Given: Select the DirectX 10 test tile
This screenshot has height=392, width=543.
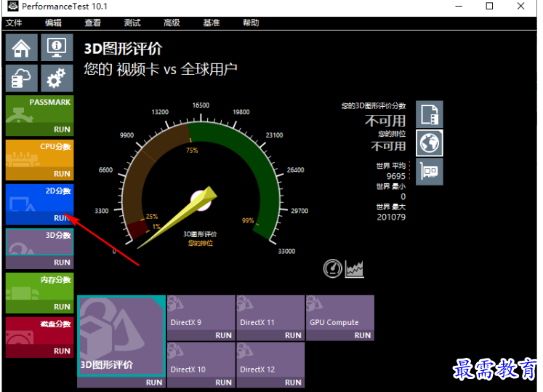Looking at the screenshot, I should tap(201, 359).
